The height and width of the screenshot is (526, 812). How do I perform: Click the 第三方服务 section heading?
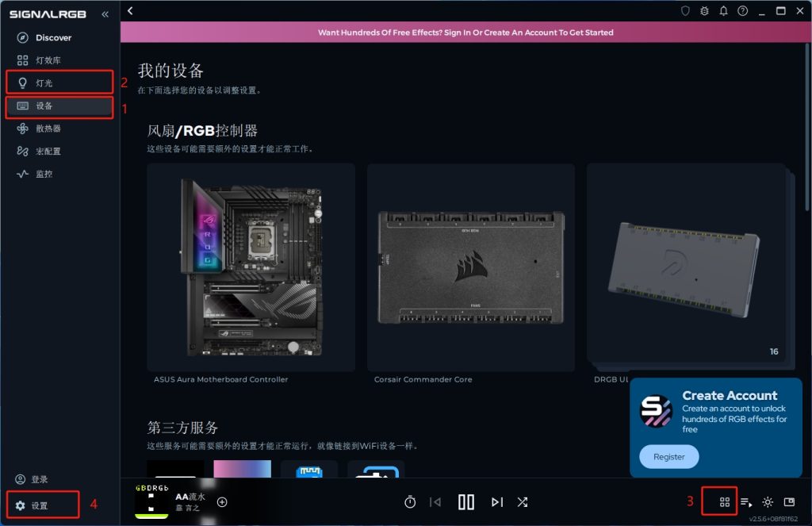[x=182, y=428]
